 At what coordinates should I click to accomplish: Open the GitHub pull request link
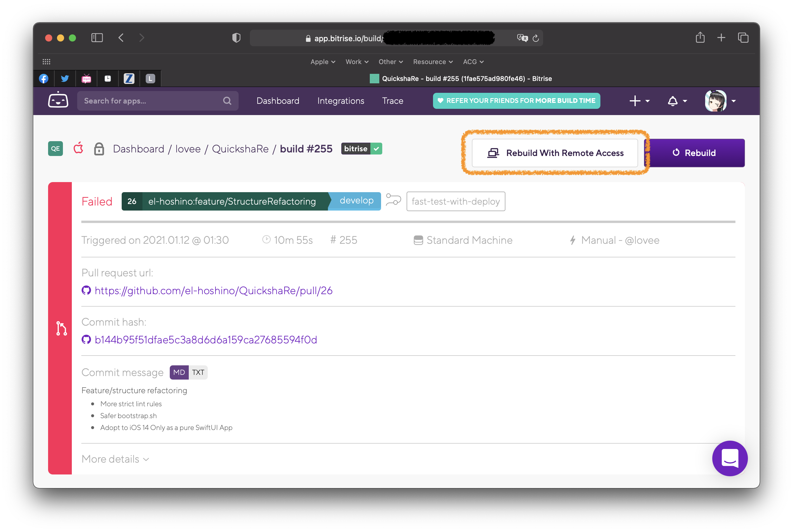point(213,290)
